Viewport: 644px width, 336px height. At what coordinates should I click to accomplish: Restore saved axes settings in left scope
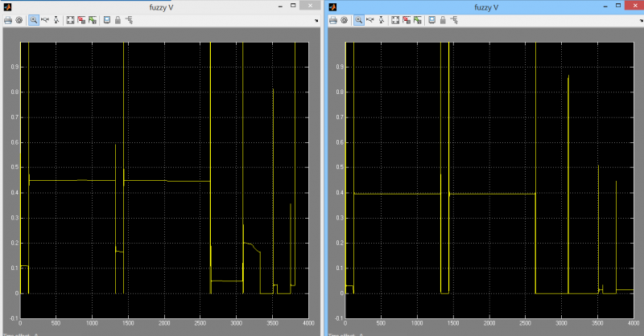pyautogui.click(x=93, y=20)
